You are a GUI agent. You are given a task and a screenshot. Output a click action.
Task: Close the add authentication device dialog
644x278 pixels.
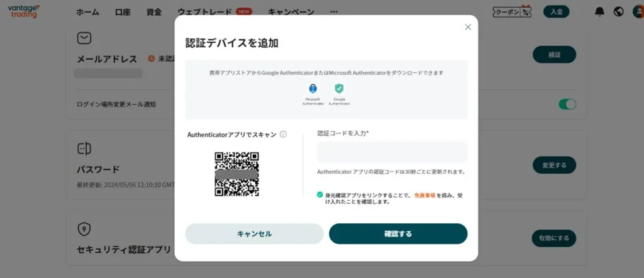[x=468, y=27]
